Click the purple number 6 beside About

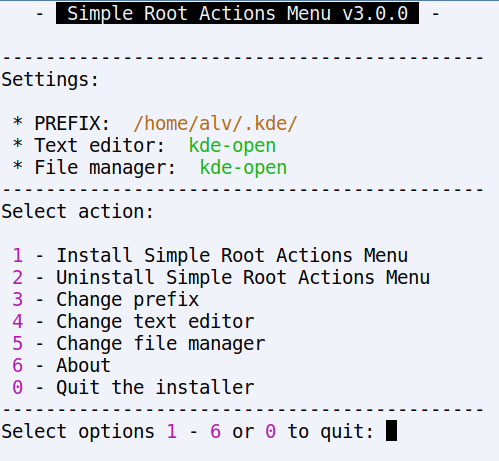[18, 366]
